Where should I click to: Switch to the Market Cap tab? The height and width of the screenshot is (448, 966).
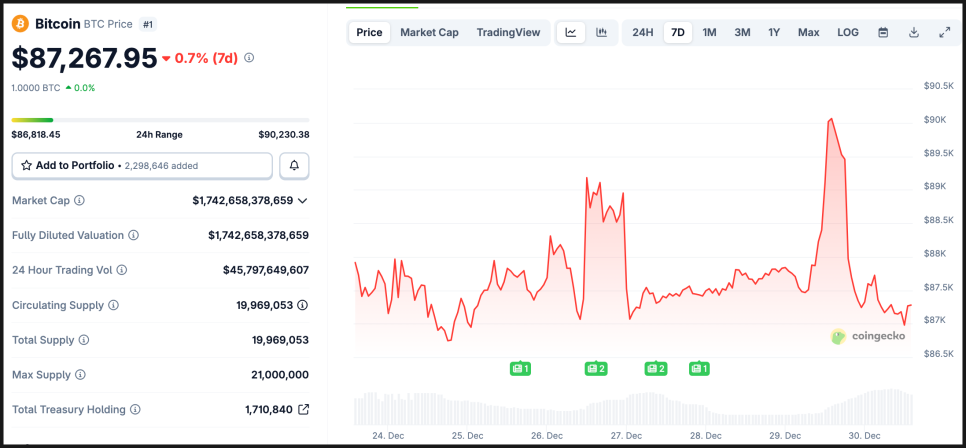(429, 32)
